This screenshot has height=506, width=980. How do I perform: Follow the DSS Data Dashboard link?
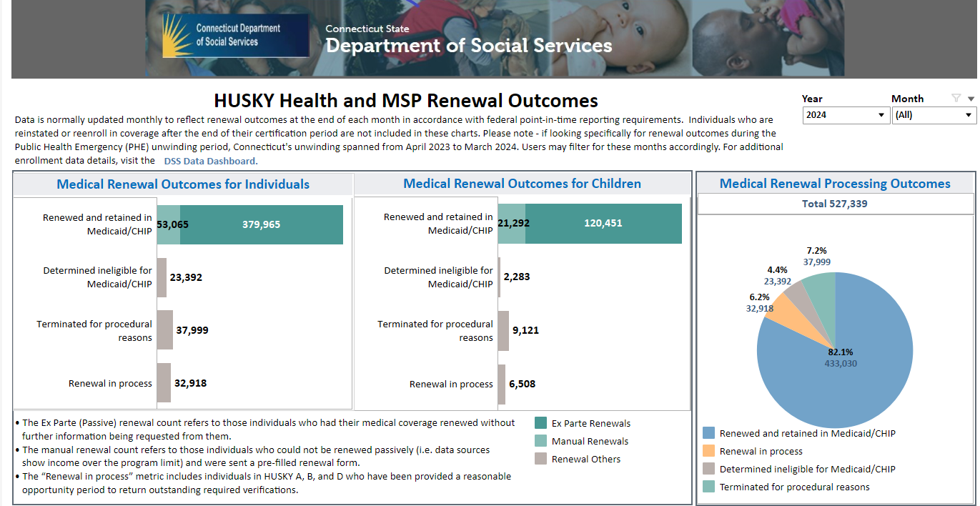[x=210, y=161]
